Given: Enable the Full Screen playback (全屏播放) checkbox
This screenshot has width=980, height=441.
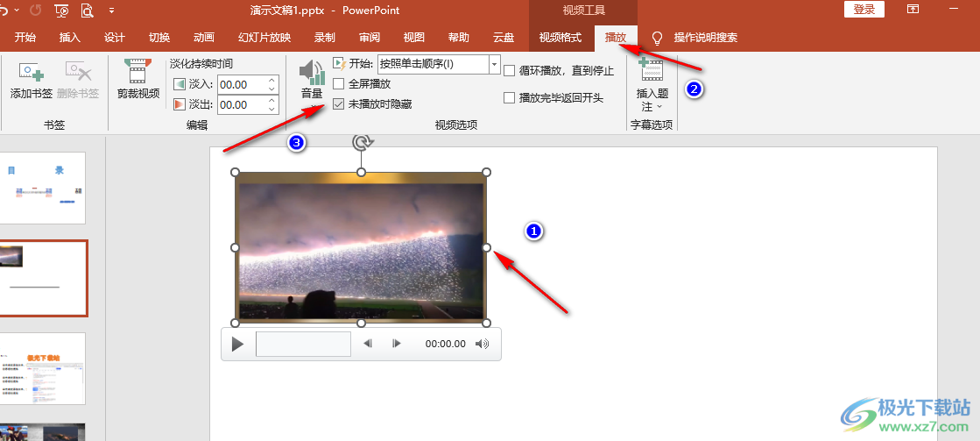Looking at the screenshot, I should 339,84.
